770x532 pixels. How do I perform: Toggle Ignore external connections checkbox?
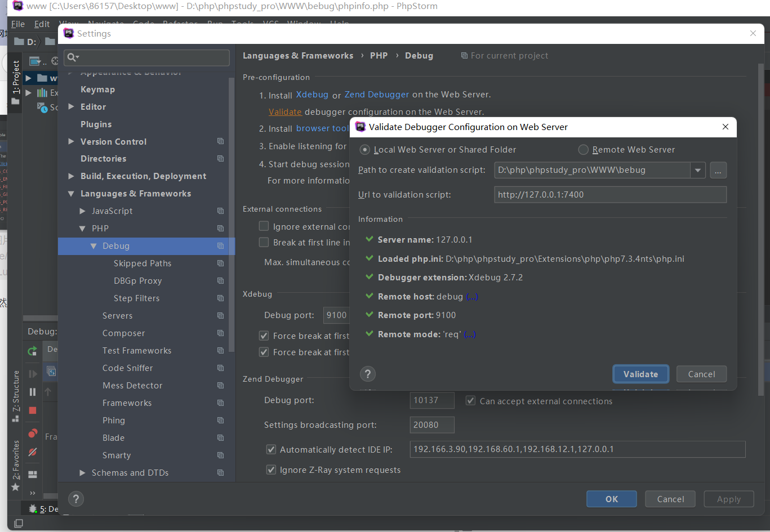[264, 226]
